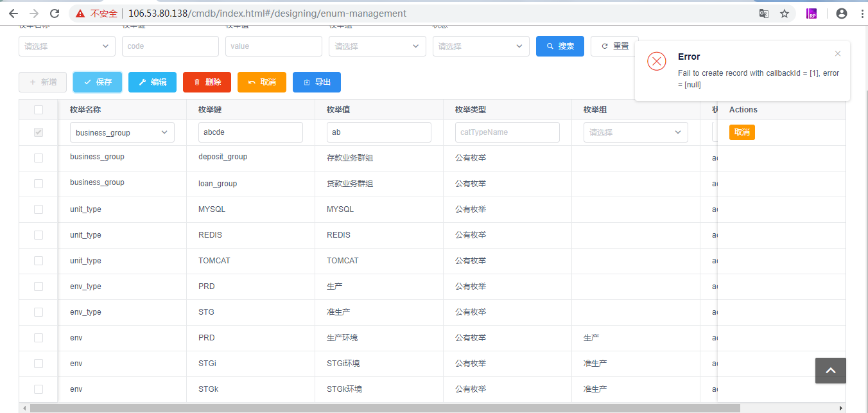The width and height of the screenshot is (868, 413).
Task: Select the env_type PRD row checkbox
Action: coord(39,286)
